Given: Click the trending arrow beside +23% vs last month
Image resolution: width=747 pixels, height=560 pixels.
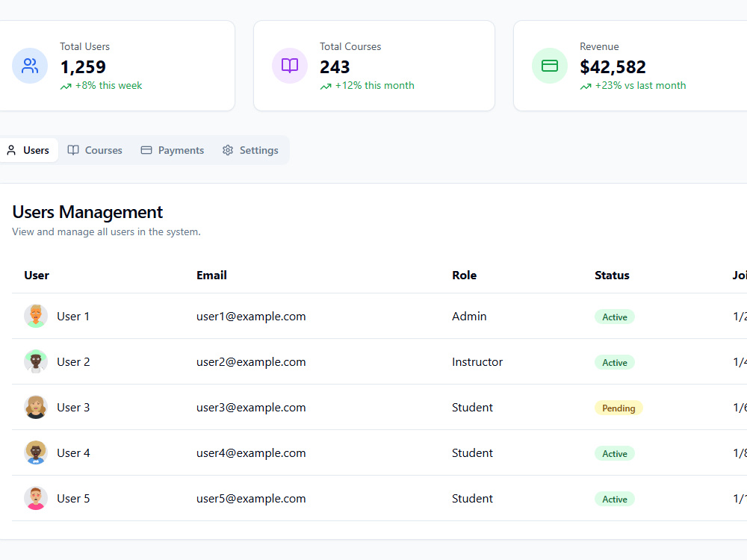Looking at the screenshot, I should (x=586, y=86).
